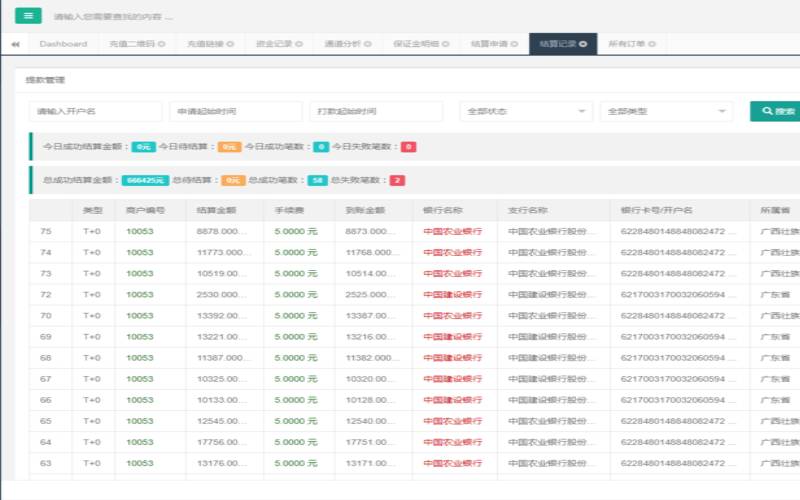
Task: Click the T+0 type cell in row 67
Action: point(92,379)
